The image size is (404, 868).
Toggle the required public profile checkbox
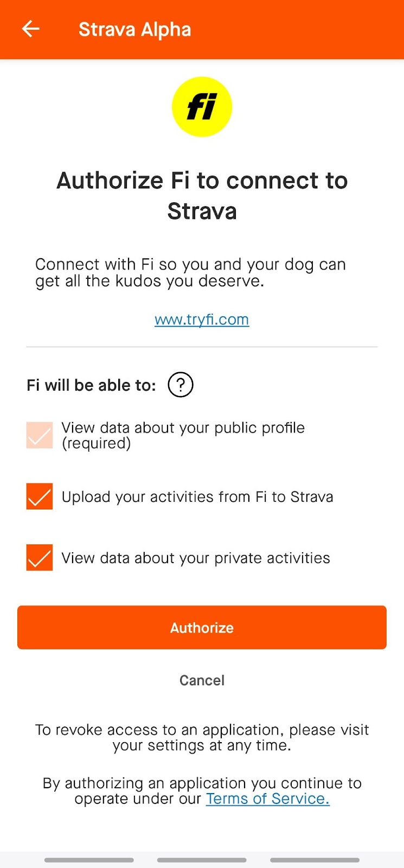click(40, 435)
